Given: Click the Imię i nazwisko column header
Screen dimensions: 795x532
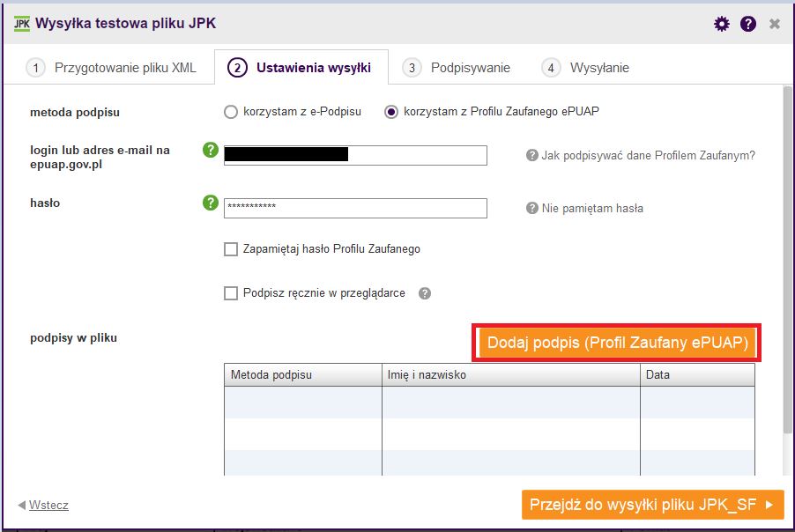Looking at the screenshot, I should tap(511, 375).
